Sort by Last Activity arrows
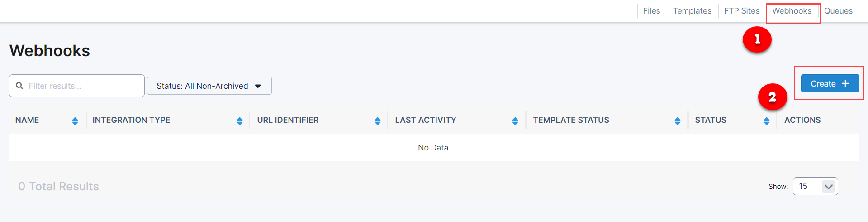This screenshot has height=222, width=868. [x=515, y=121]
